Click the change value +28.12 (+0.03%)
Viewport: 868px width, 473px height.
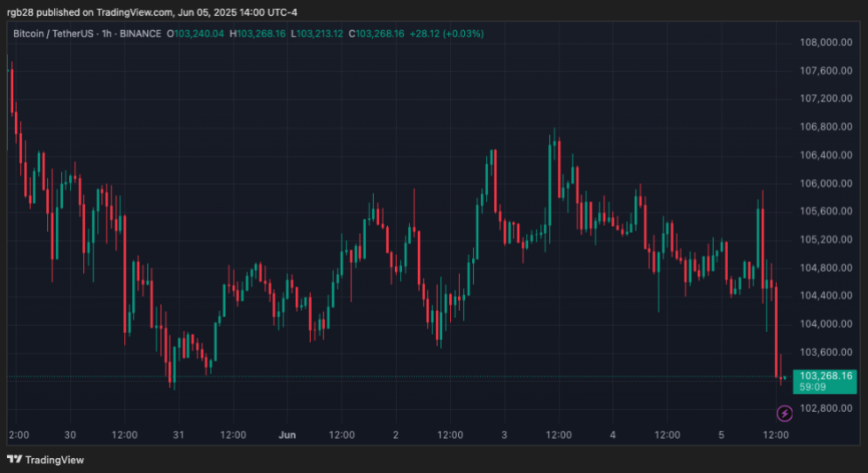pyautogui.click(x=446, y=34)
